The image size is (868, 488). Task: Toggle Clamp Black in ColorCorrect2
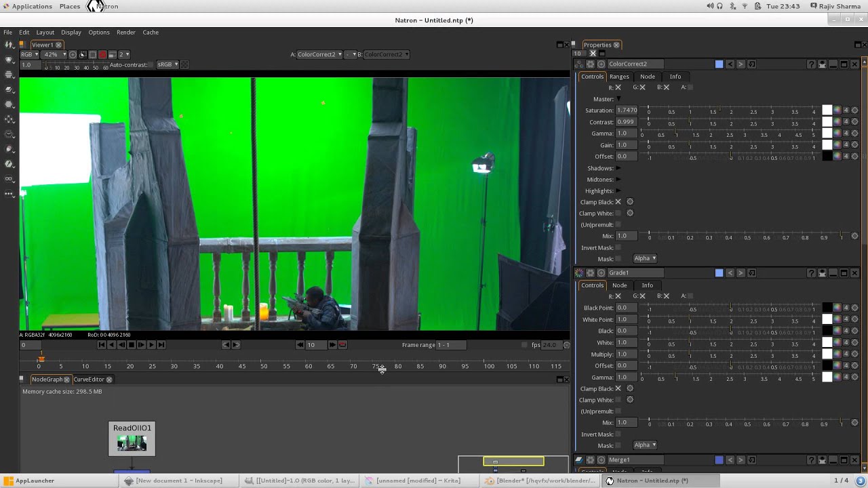pos(618,202)
